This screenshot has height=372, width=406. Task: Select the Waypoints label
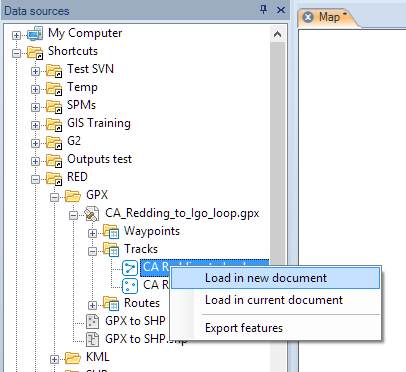pos(152,231)
